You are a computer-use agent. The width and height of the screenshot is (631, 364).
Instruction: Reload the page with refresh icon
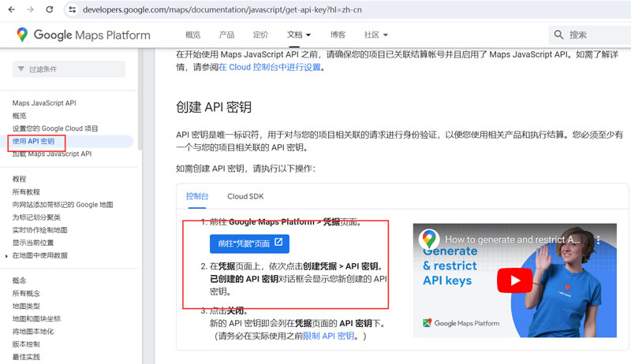click(50, 9)
